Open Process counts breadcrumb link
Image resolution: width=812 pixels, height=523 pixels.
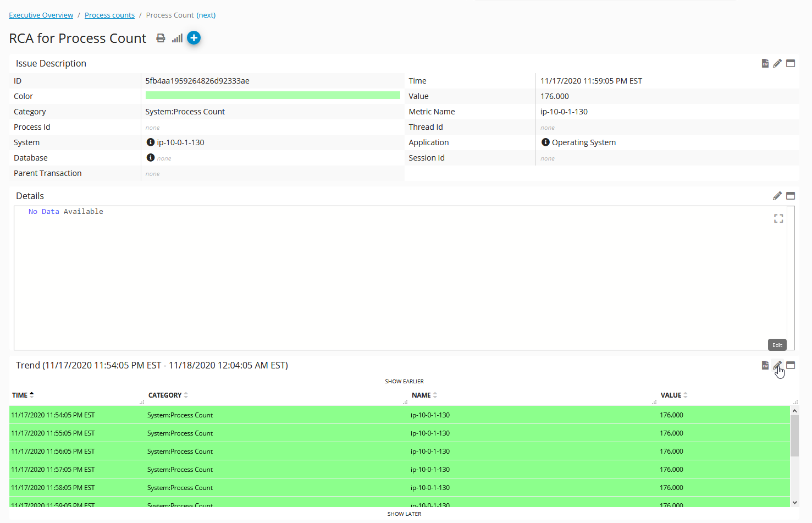point(109,15)
